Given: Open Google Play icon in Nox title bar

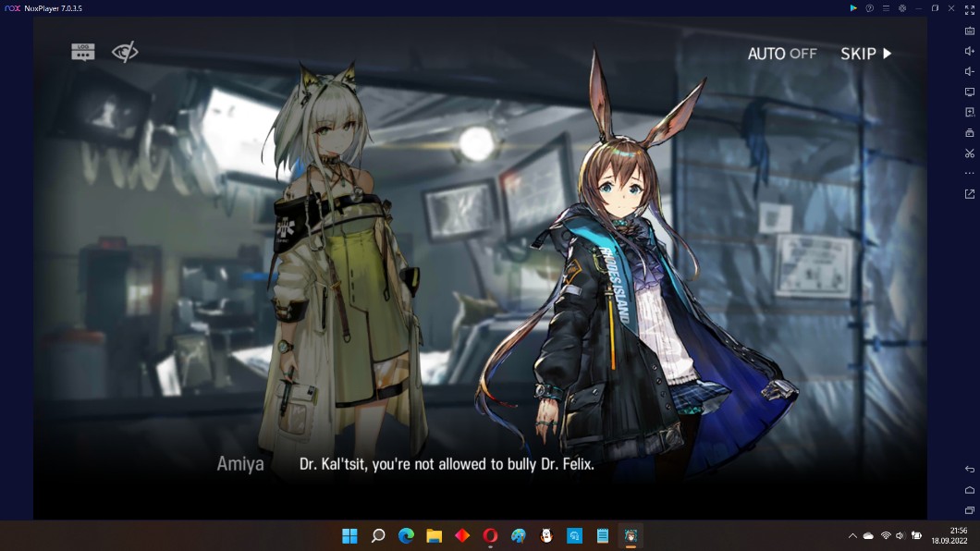Looking at the screenshot, I should coord(853,8).
